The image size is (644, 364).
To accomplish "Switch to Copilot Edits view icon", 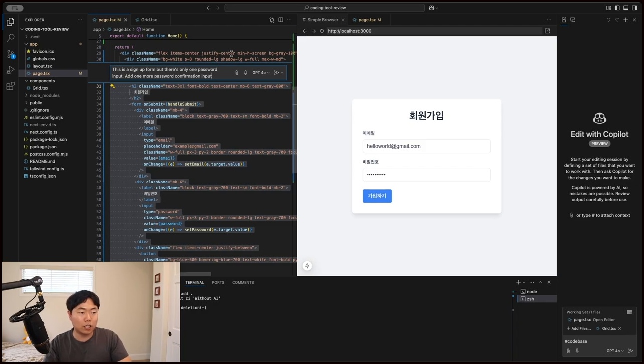I will (564, 20).
